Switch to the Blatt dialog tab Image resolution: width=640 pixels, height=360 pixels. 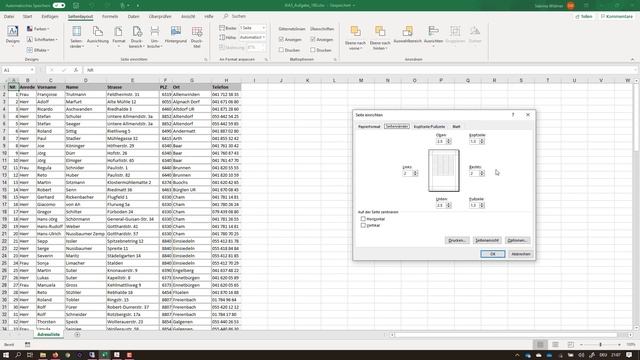(456, 127)
